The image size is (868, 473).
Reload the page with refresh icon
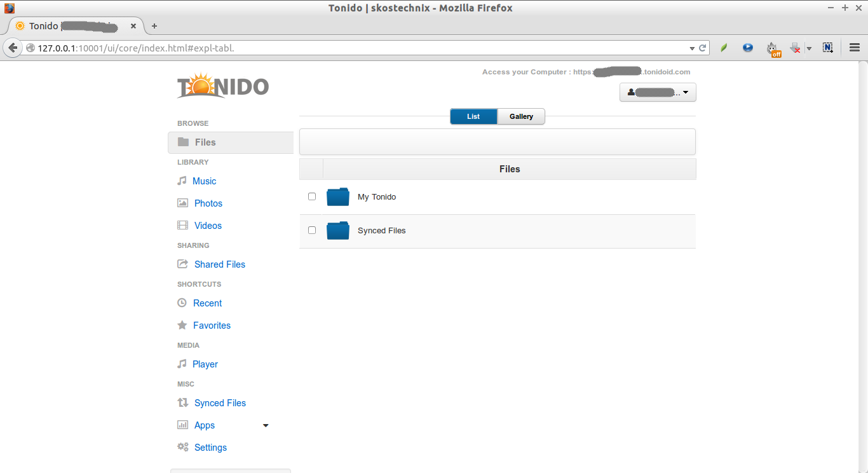coord(703,48)
